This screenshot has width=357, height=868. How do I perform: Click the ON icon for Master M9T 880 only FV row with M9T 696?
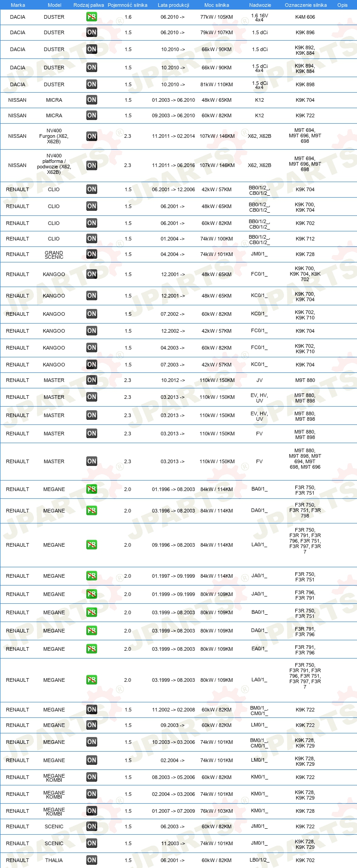(x=92, y=461)
